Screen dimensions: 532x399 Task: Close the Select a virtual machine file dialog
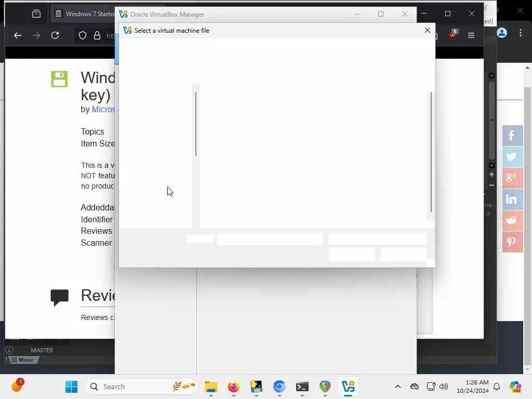(x=428, y=30)
